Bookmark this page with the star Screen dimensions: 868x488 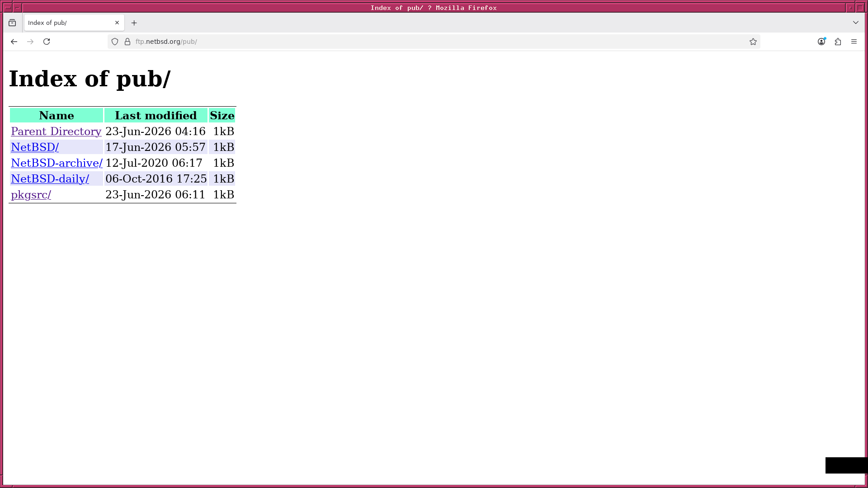[753, 42]
